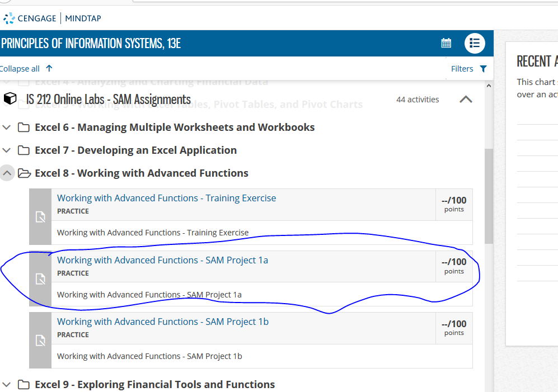558x392 pixels.
Task: Click the PRACTICE label under SAM Project 1b
Action: tap(73, 335)
